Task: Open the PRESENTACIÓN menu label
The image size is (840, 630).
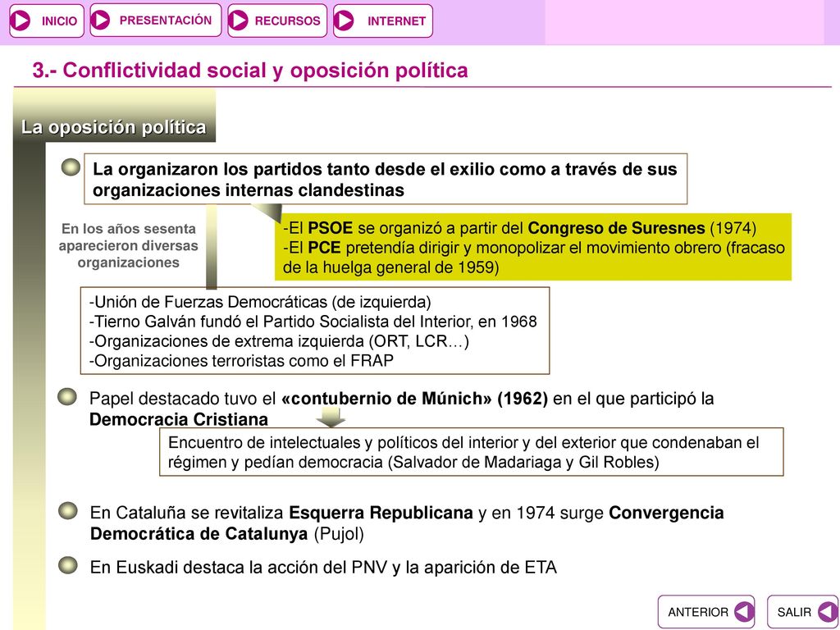Action: [166, 21]
